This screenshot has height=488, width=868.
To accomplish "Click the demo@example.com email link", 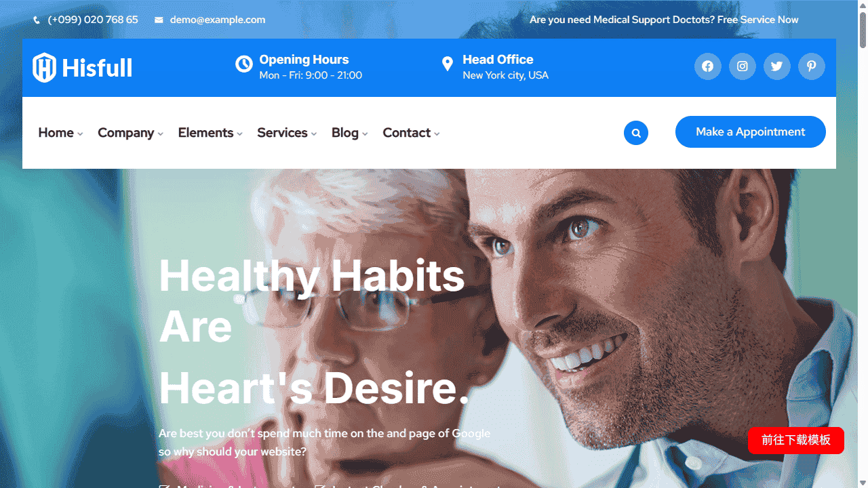I will 218,20.
